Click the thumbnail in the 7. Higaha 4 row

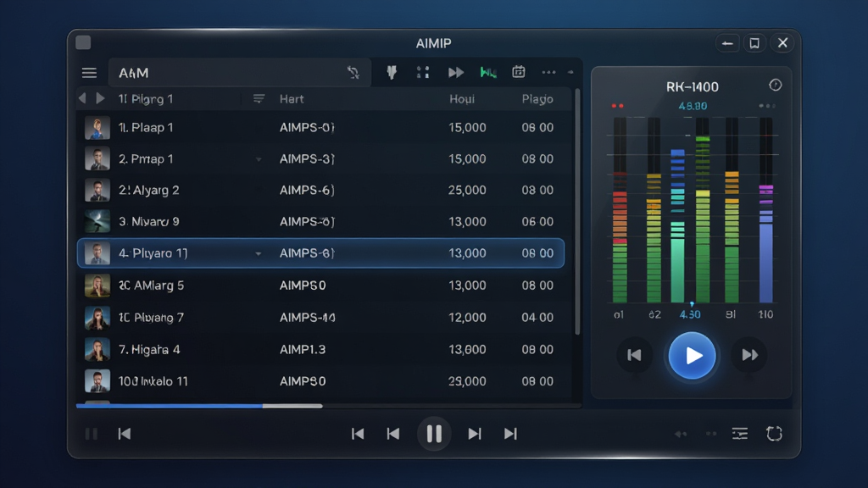click(x=97, y=350)
